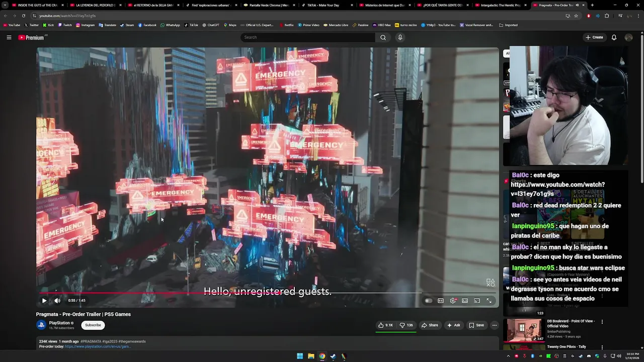Open the playstation.com pre-order link in description
The image size is (644, 362).
coord(98,346)
